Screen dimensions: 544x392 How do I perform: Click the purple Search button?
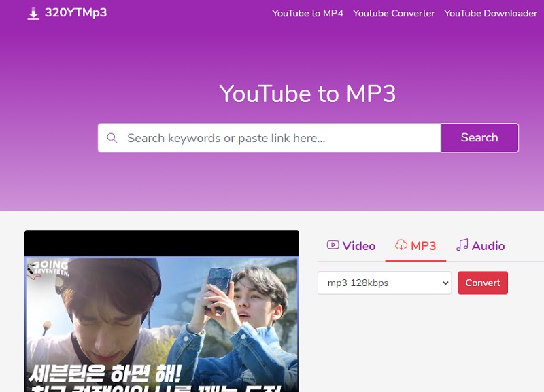point(479,138)
